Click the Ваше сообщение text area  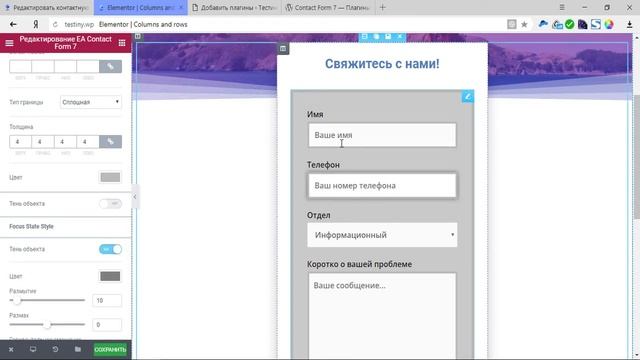click(382, 316)
